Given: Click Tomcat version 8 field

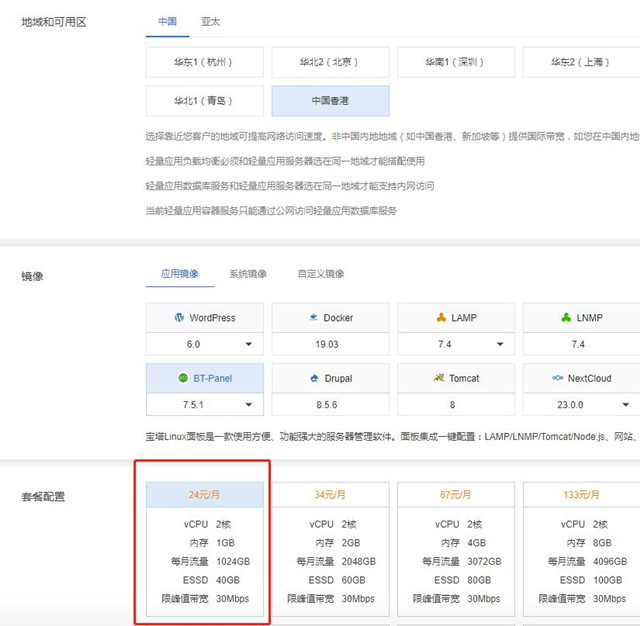Looking at the screenshot, I should pyautogui.click(x=456, y=404).
